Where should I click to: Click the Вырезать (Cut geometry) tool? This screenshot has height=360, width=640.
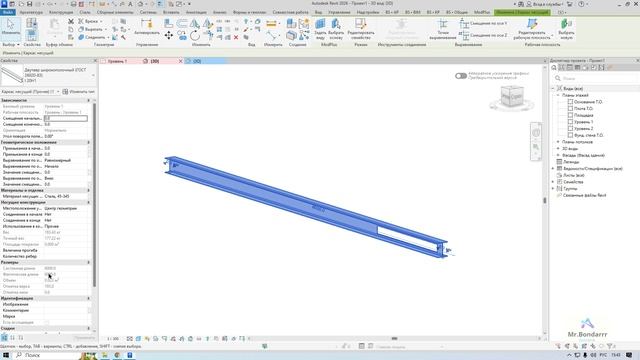click(91, 29)
